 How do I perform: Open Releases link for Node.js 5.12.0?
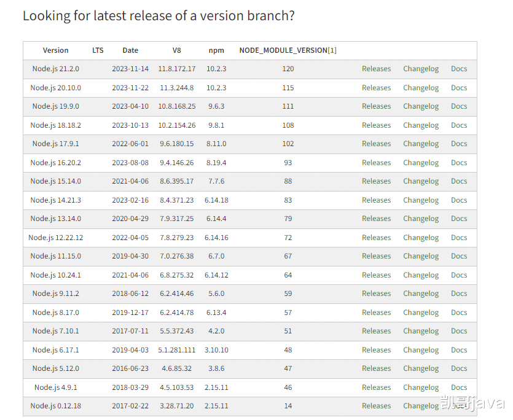376,368
